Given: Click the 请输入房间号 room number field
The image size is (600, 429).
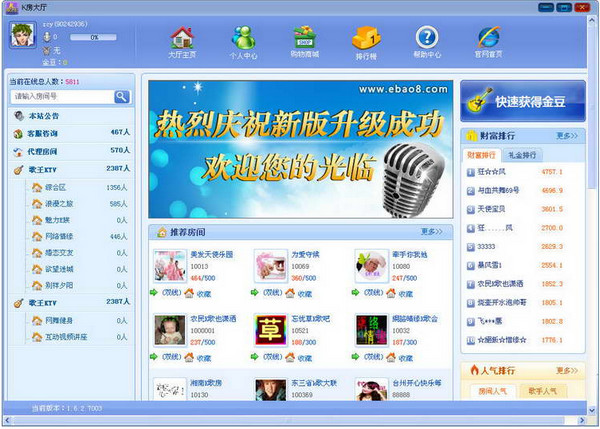Looking at the screenshot, I should (x=61, y=97).
